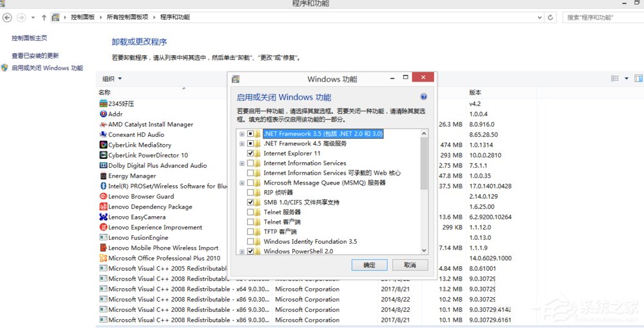644x328 pixels.
Task: Click the help icon in Windows 功能 dialog
Action: (x=424, y=96)
